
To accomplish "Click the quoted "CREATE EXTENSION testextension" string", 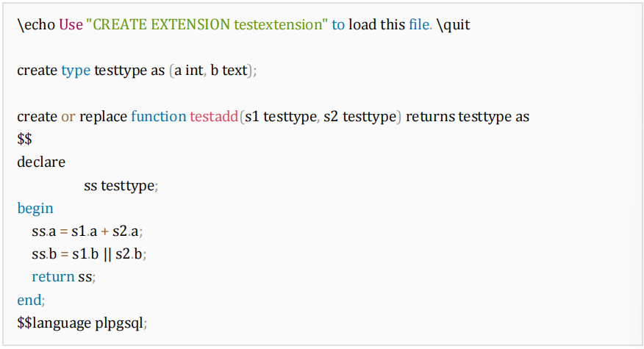I will click(x=207, y=24).
